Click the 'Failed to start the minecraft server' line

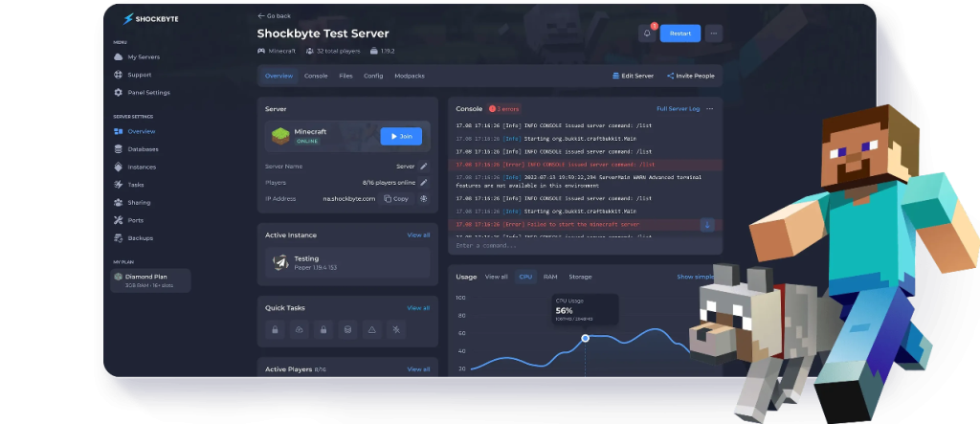coord(586,225)
